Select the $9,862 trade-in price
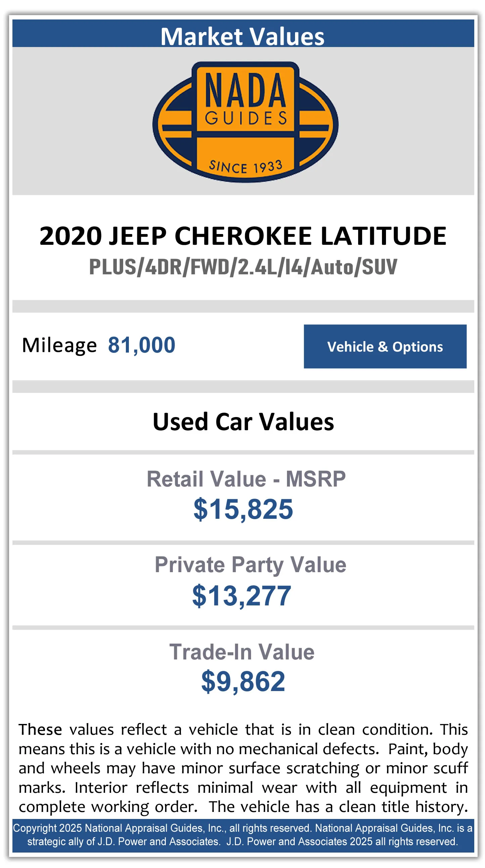The width and height of the screenshot is (485, 868). coord(243,681)
